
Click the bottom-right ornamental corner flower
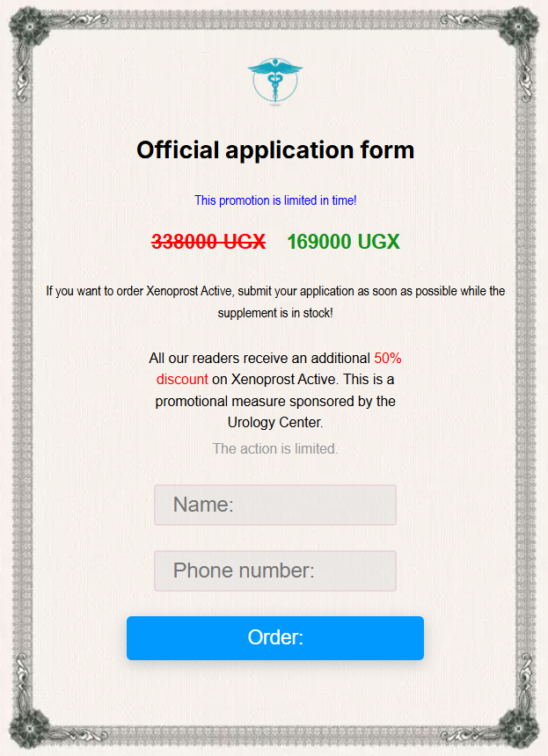[520, 729]
